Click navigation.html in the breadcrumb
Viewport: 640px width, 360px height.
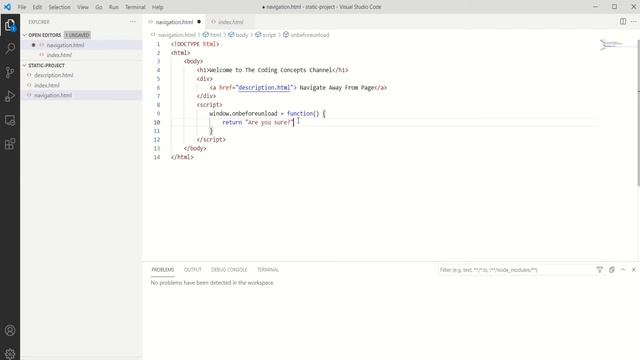coord(177,35)
